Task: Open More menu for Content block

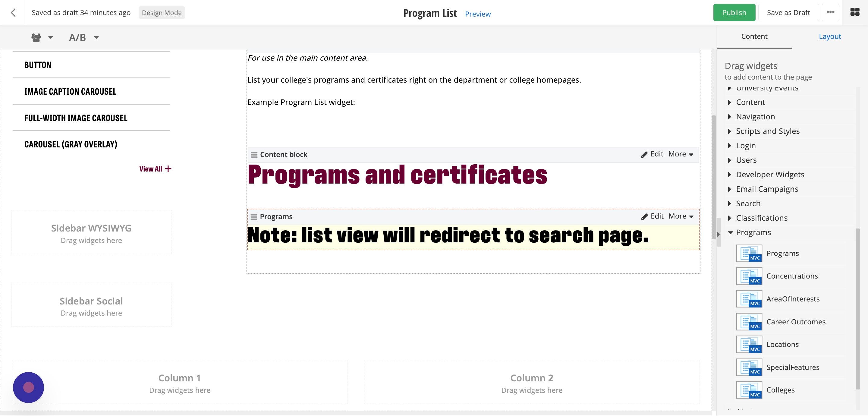Action: (x=681, y=154)
